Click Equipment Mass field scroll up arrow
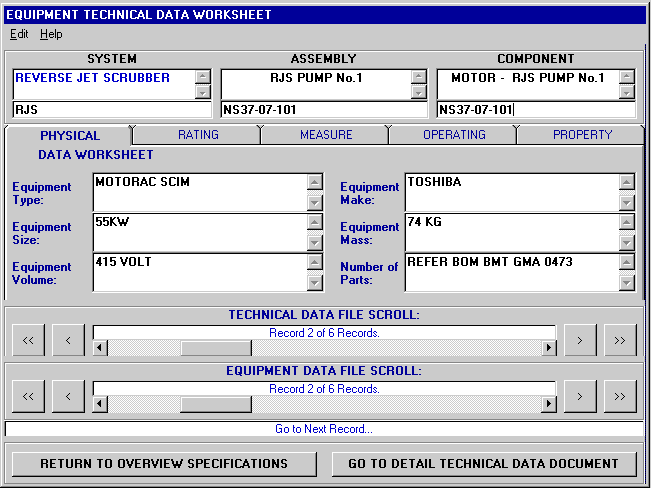Screen dimensions: 651x488 (627, 222)
